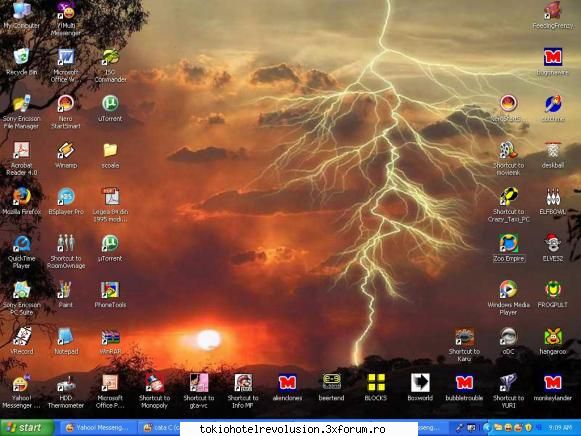Open the Windows Start menu
581x436 pixels.
click(27, 428)
